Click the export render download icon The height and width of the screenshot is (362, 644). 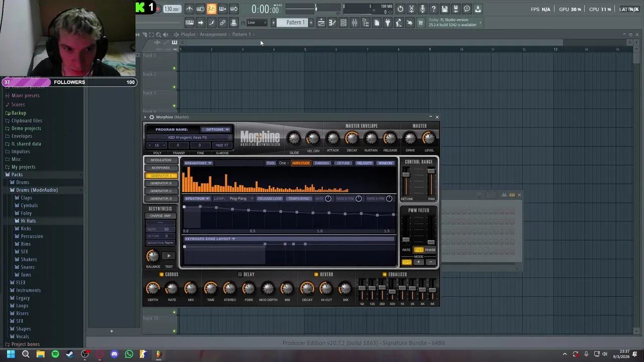(477, 9)
